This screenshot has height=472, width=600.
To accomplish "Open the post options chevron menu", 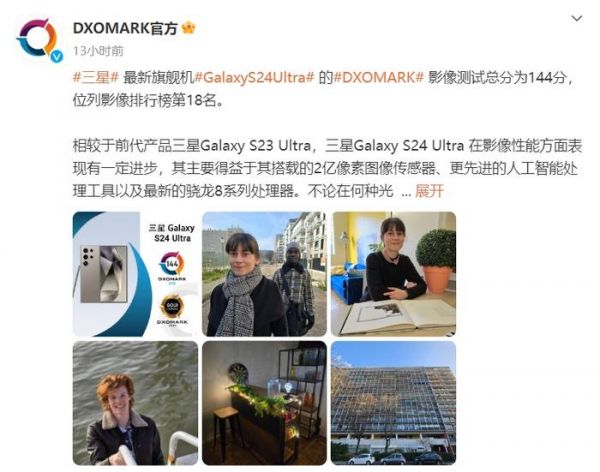I will [576, 18].
